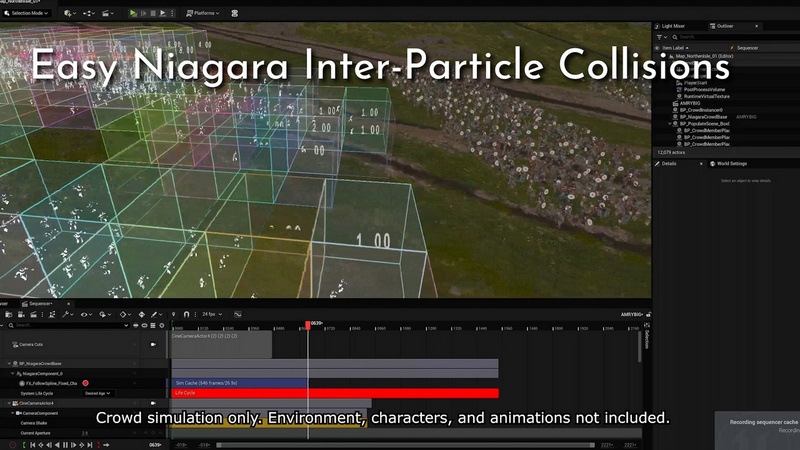Toggle the snapping magnet in Sequencer toolbar
This screenshot has width=800, height=450.
[x=187, y=314]
